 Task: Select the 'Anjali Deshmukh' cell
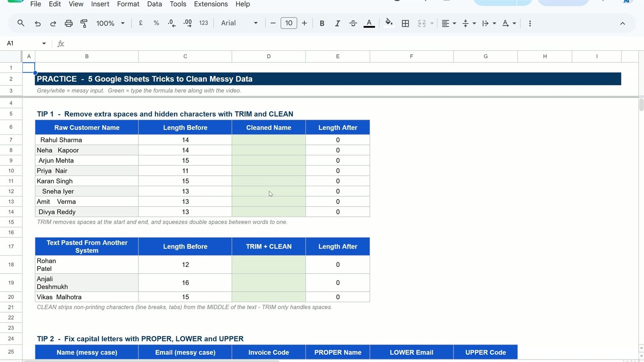(87, 283)
